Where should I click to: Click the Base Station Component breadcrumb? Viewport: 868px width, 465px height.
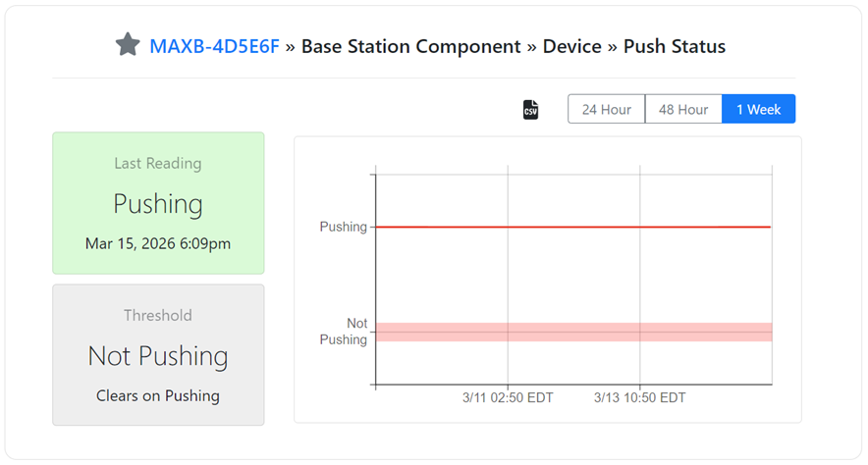410,46
